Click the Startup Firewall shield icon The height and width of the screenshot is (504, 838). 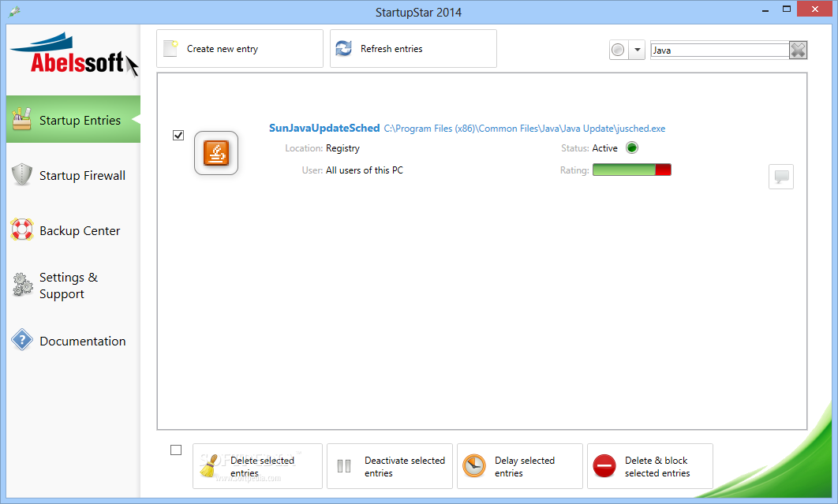[22, 175]
